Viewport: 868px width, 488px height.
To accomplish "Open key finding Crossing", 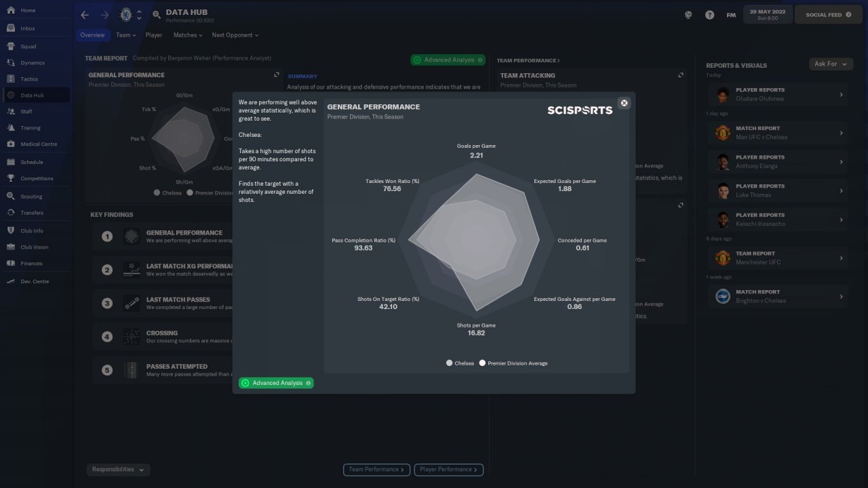I will point(164,337).
